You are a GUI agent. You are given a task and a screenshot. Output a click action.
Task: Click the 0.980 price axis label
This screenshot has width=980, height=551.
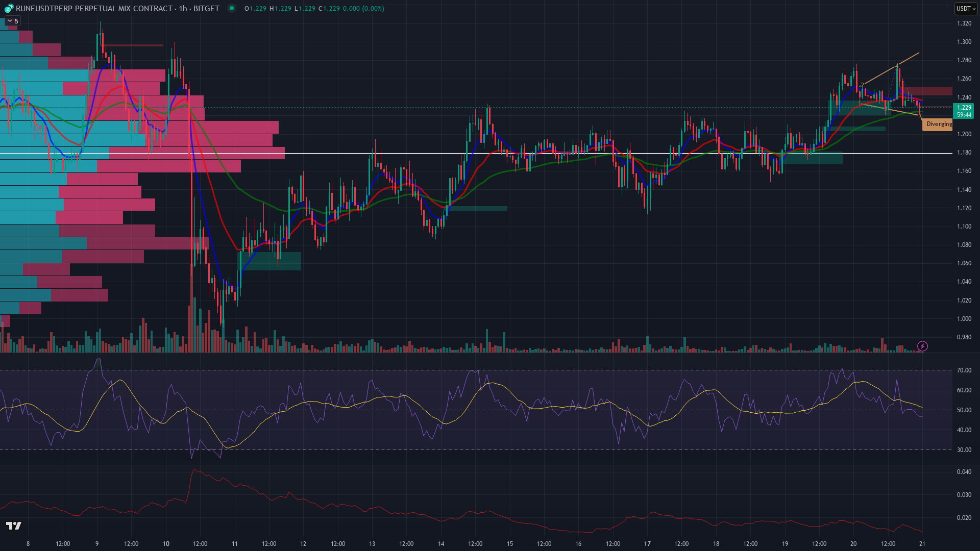(964, 337)
